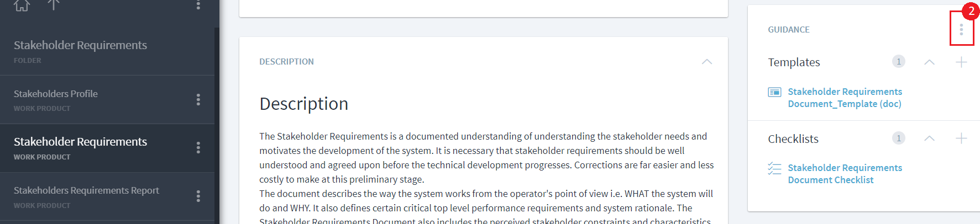
Task: Open Stakeholder Requirements work product options menu
Action: tap(198, 148)
